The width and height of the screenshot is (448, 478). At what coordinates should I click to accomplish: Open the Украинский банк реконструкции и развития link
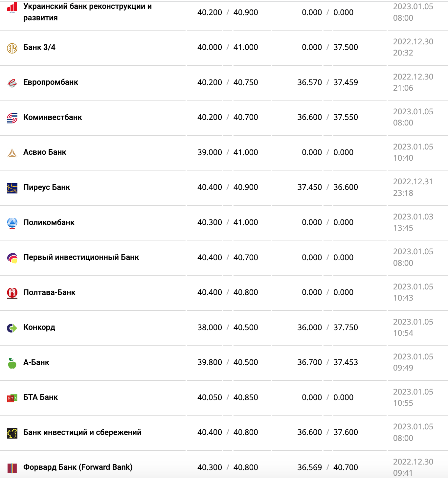(87, 12)
